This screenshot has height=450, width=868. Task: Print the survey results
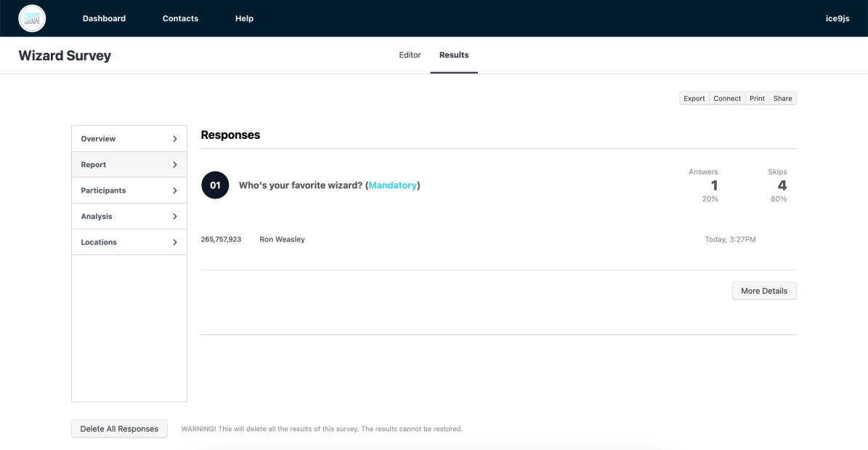coord(757,99)
